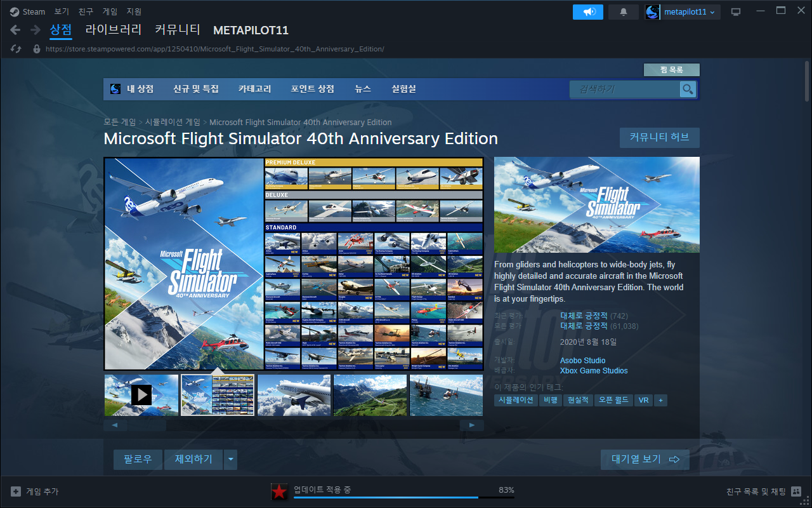The image size is (812, 508).
Task: Open the 카테고리 store menu
Action: click(254, 89)
